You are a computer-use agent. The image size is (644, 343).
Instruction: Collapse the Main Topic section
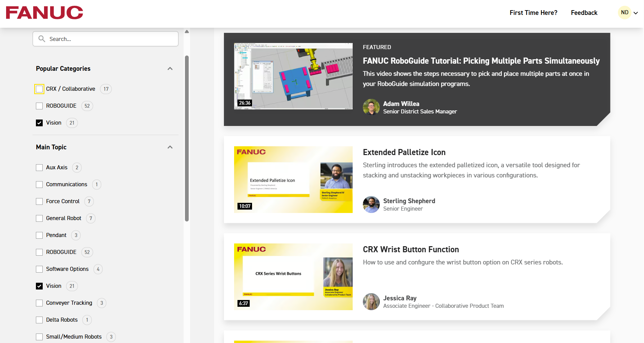coord(170,147)
